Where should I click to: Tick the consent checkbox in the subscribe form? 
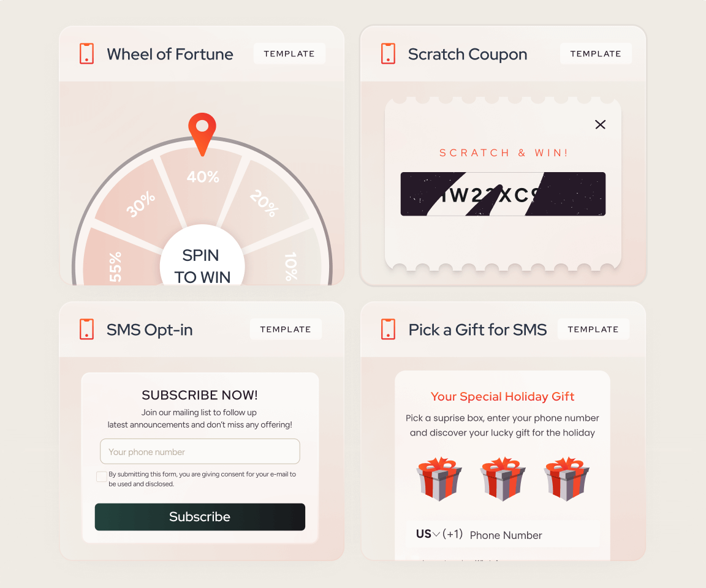[102, 477]
